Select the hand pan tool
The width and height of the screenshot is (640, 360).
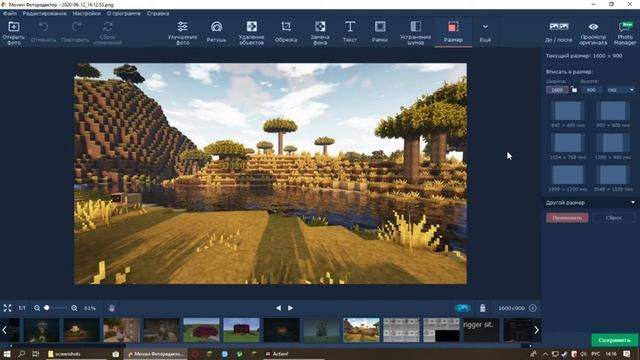(x=111, y=308)
